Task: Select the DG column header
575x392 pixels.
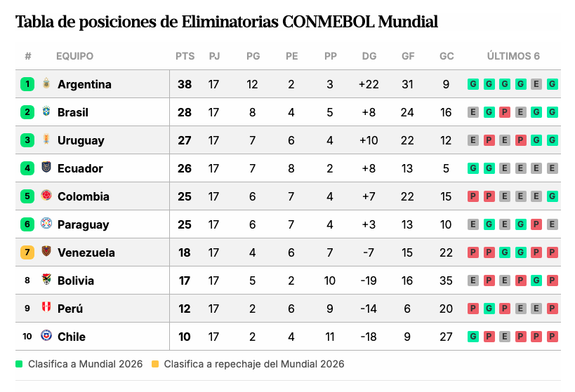Action: coord(369,56)
